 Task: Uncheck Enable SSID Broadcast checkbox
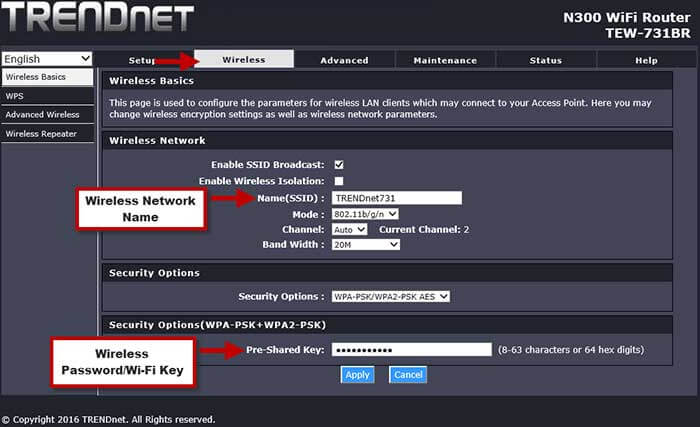[339, 164]
